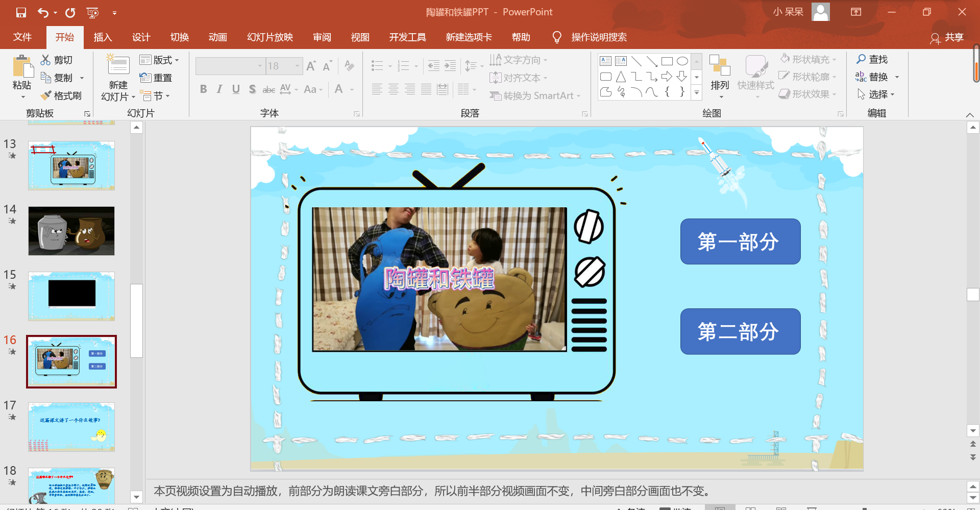Click Replace button

pyautogui.click(x=872, y=77)
